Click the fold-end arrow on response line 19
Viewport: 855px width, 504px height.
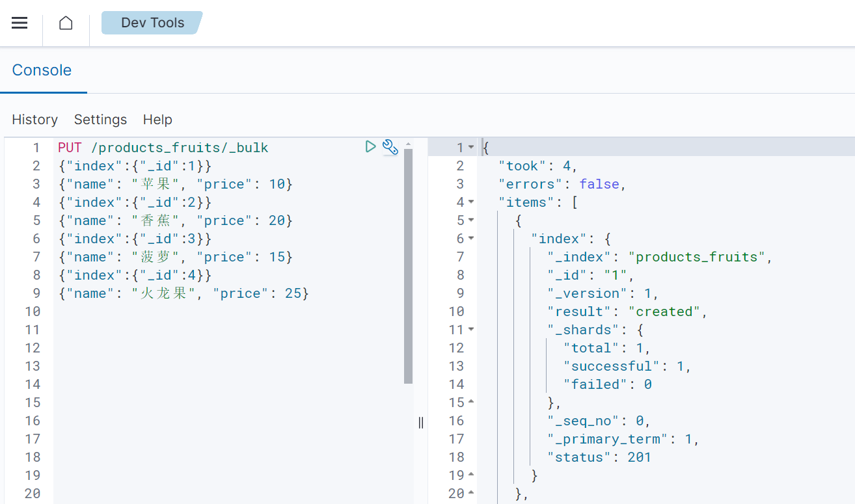coord(471,475)
